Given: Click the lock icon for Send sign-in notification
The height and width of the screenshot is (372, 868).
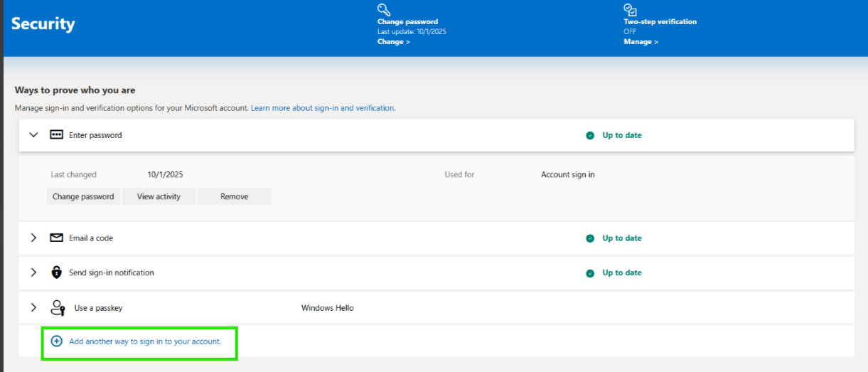Looking at the screenshot, I should [x=57, y=272].
